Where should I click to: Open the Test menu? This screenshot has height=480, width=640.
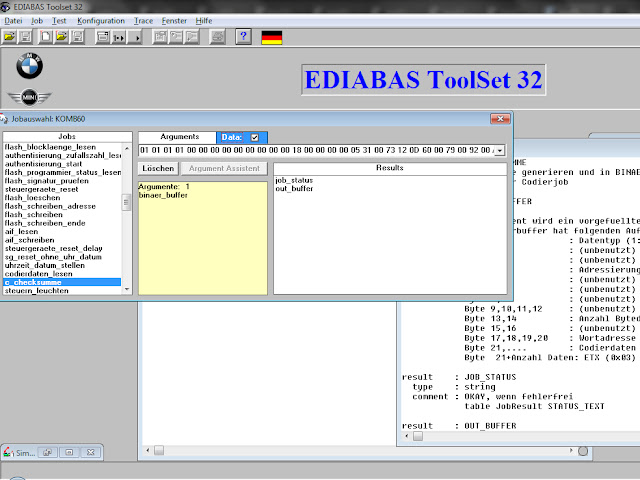[x=59, y=20]
